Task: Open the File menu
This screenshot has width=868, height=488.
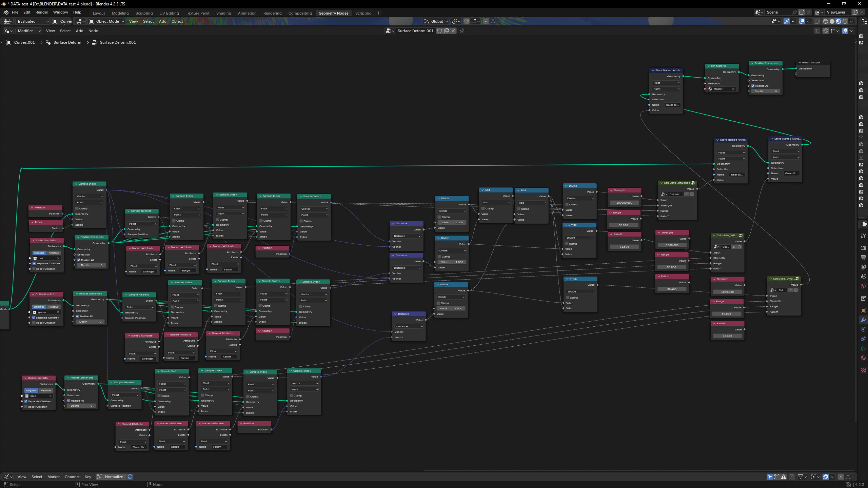Action: (15, 12)
